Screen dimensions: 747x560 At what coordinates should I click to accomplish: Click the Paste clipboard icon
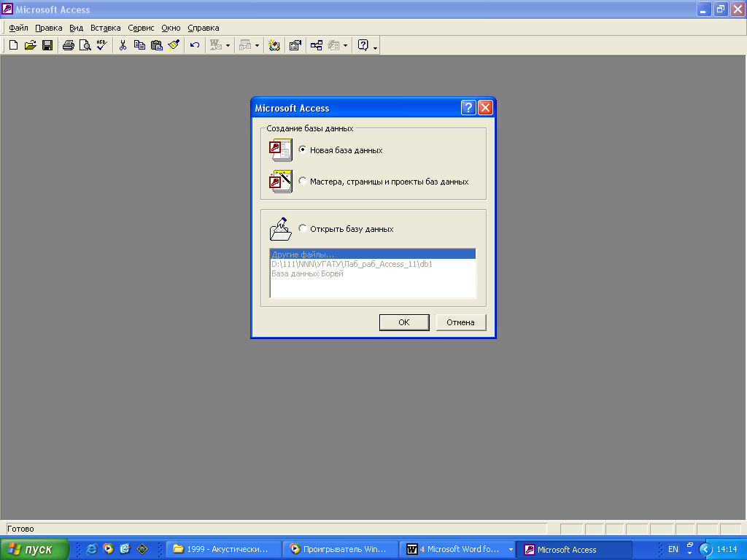click(156, 45)
